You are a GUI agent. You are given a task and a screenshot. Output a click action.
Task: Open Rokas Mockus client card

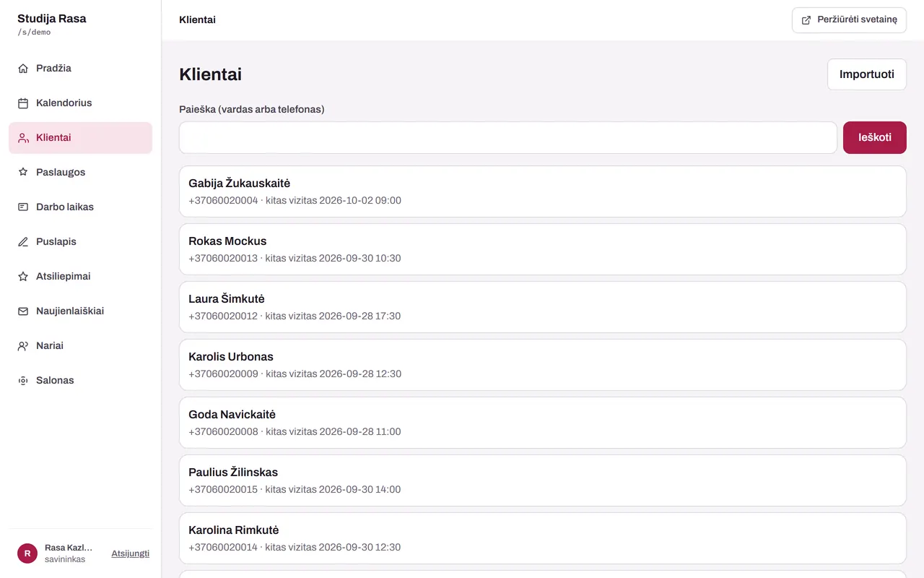(542, 249)
